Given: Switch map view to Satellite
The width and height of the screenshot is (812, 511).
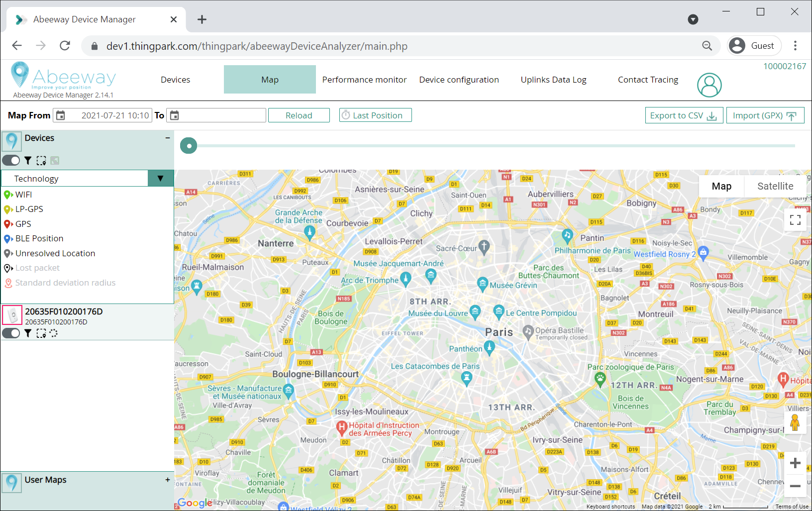Looking at the screenshot, I should 775,186.
